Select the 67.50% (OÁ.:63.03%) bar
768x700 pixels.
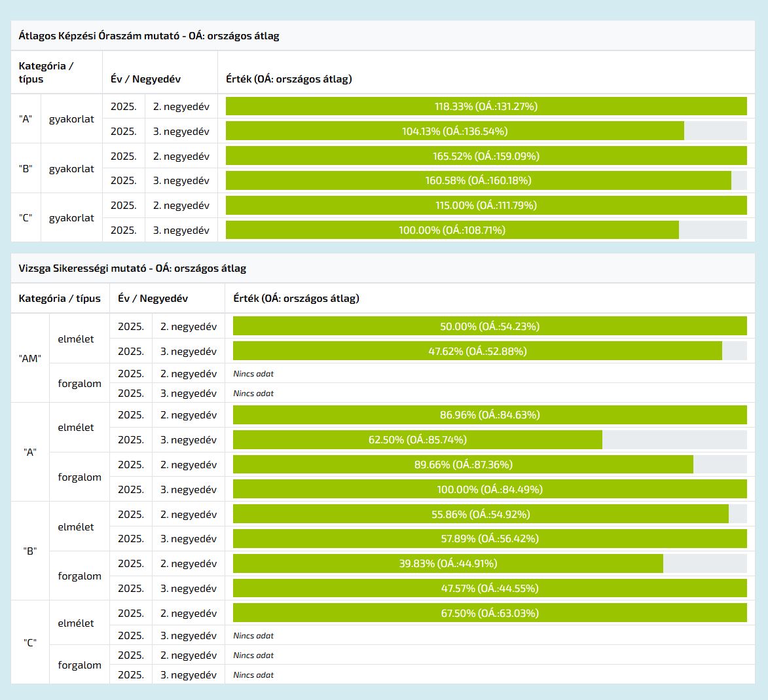tap(490, 613)
